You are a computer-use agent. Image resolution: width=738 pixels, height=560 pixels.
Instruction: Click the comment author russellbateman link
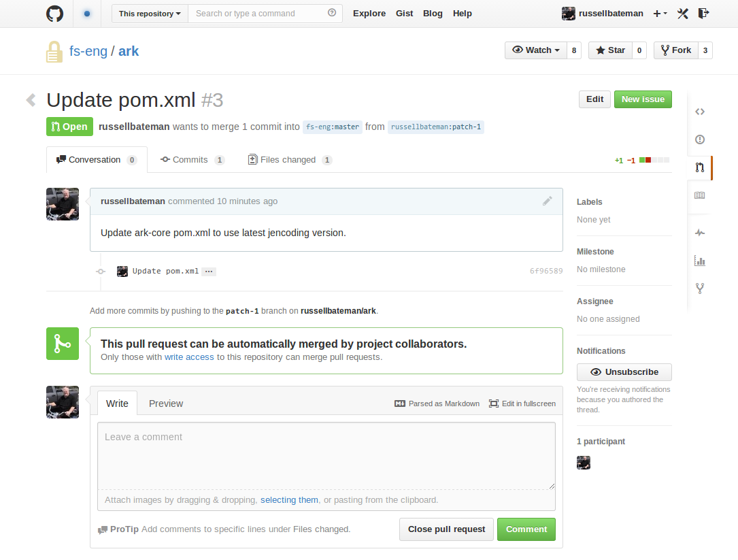(x=133, y=201)
